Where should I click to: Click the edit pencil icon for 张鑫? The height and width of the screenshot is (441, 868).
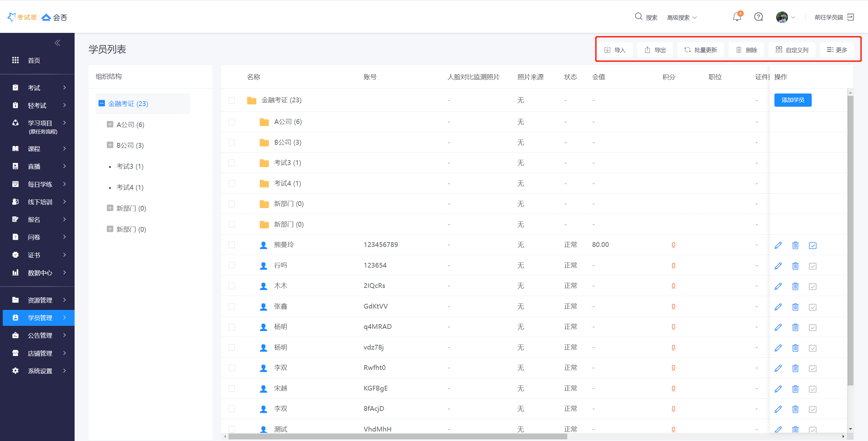coord(778,307)
